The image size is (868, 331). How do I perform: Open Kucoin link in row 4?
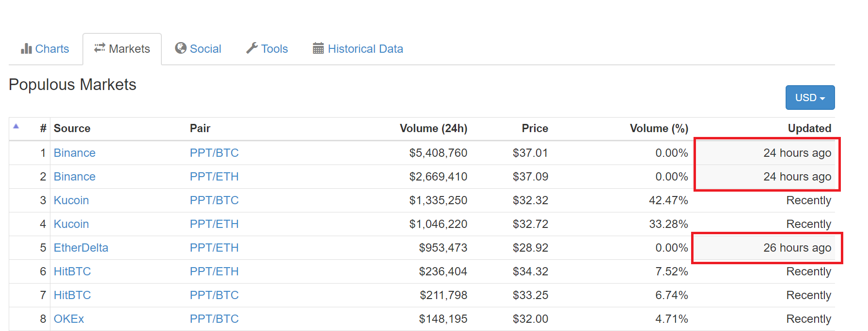71,224
